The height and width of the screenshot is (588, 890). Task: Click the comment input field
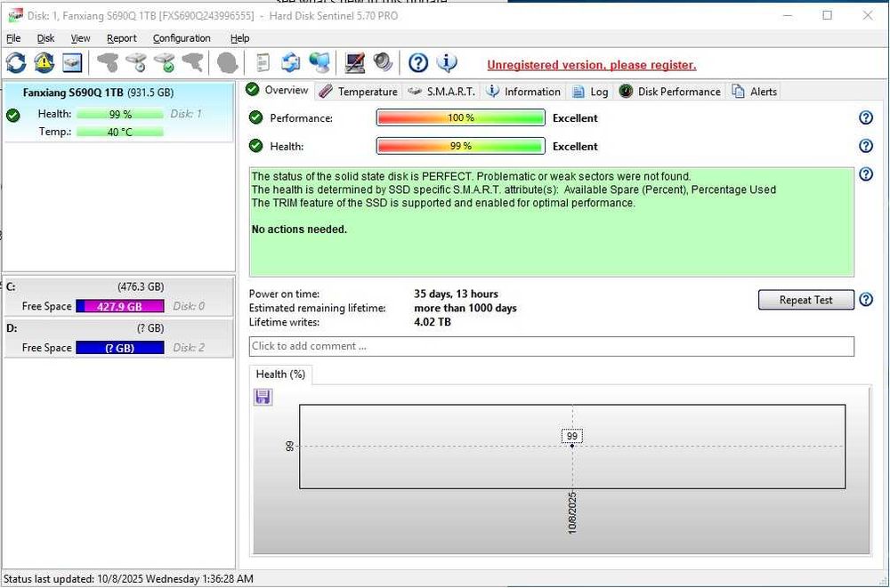click(x=551, y=346)
